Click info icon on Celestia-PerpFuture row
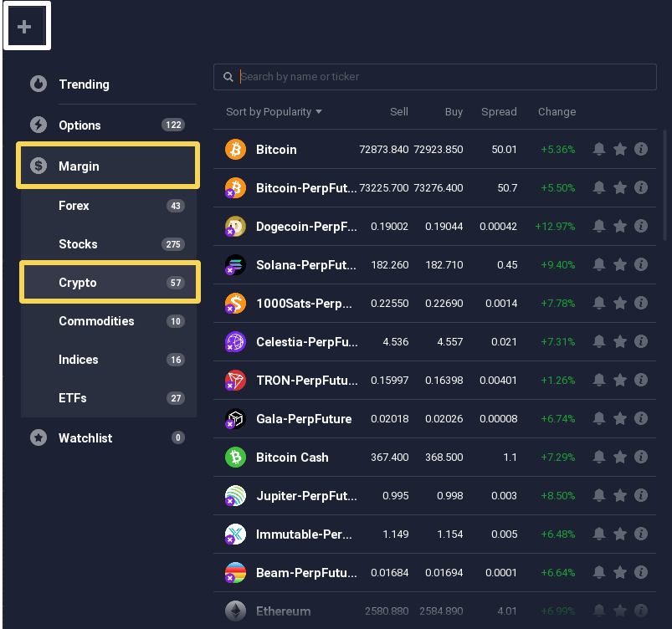 [x=641, y=342]
